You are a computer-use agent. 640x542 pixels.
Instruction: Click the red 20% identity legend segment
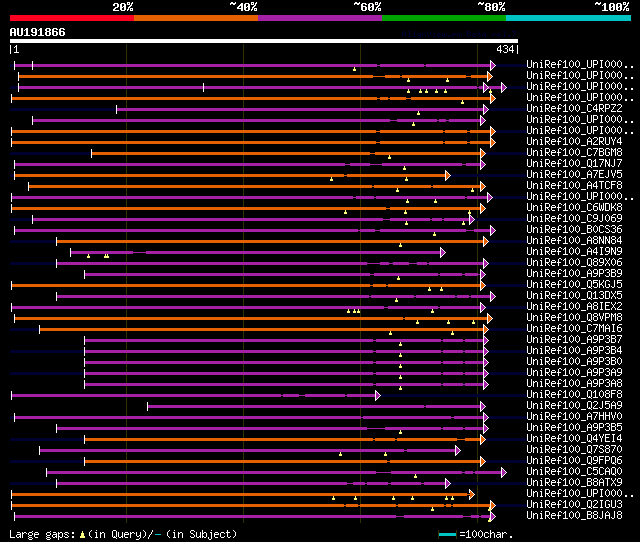point(72,18)
